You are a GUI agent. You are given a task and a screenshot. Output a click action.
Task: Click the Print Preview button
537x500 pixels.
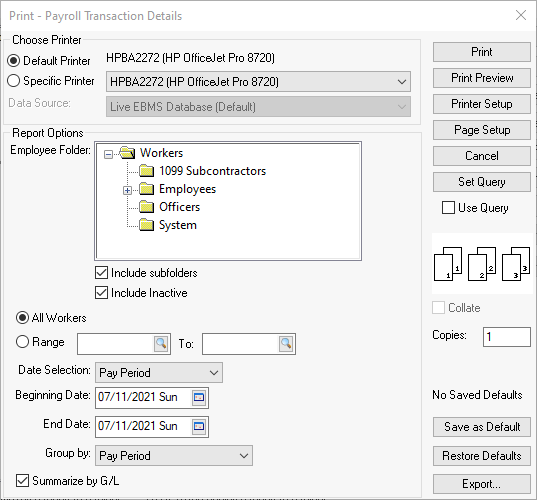(x=482, y=78)
